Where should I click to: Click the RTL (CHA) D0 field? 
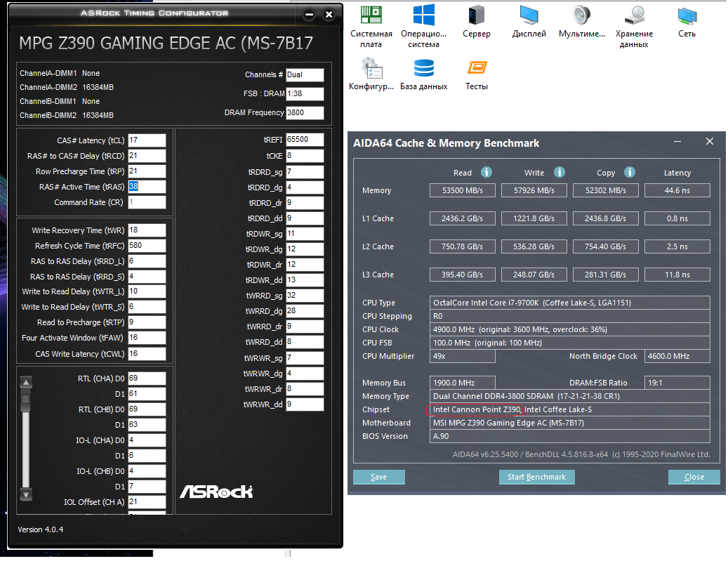147,378
